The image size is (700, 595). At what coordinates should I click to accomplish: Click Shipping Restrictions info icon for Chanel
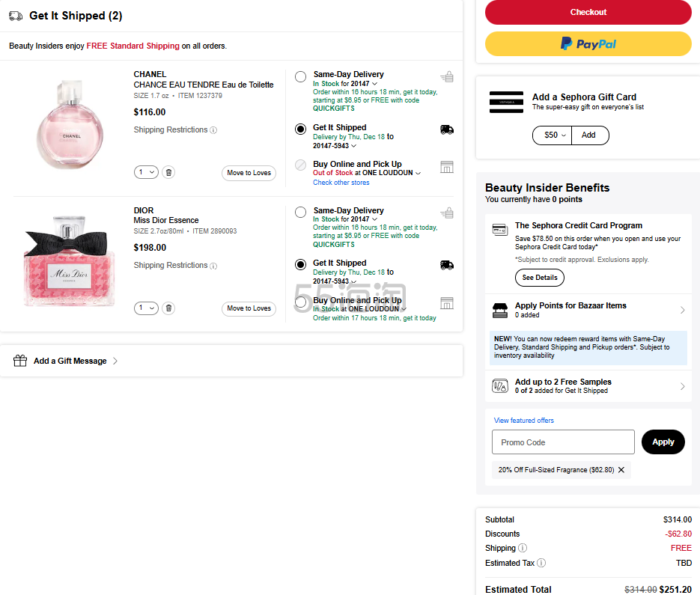tap(213, 130)
